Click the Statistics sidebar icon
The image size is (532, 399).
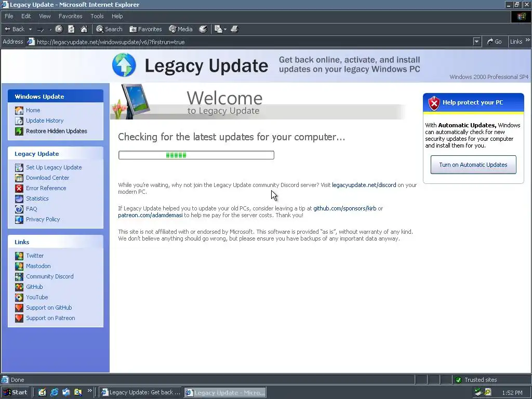[19, 198]
